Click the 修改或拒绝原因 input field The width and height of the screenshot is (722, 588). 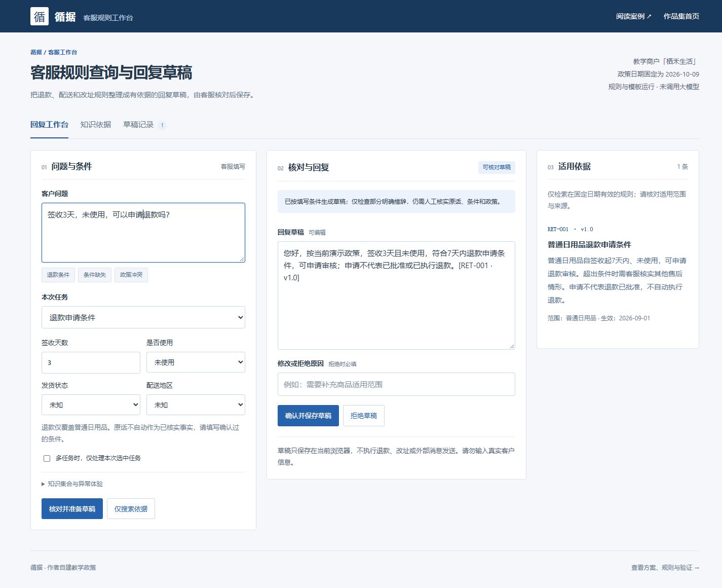[396, 384]
